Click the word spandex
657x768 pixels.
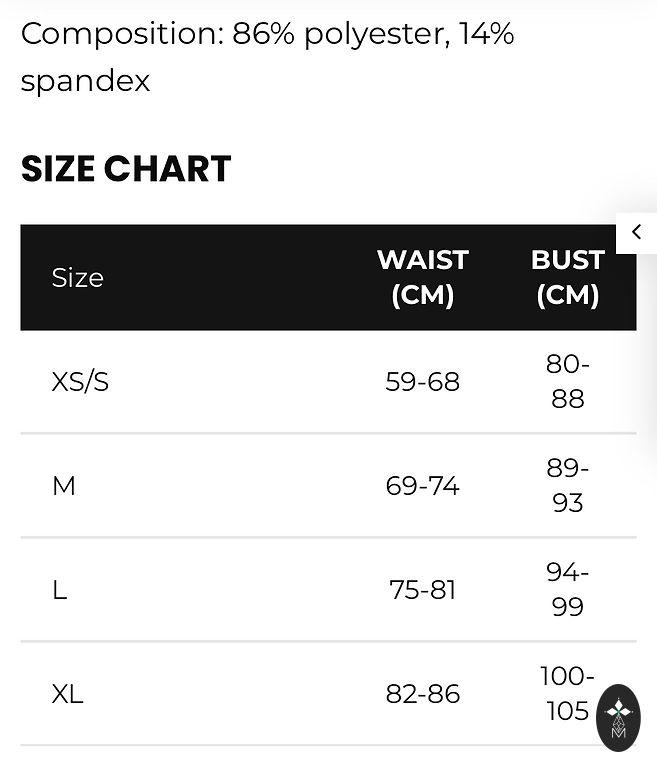[x=85, y=81]
